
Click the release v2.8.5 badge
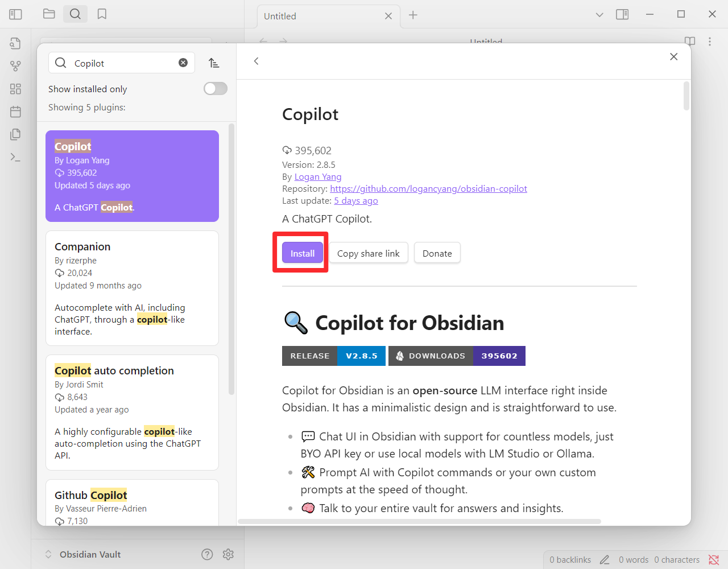coord(334,356)
